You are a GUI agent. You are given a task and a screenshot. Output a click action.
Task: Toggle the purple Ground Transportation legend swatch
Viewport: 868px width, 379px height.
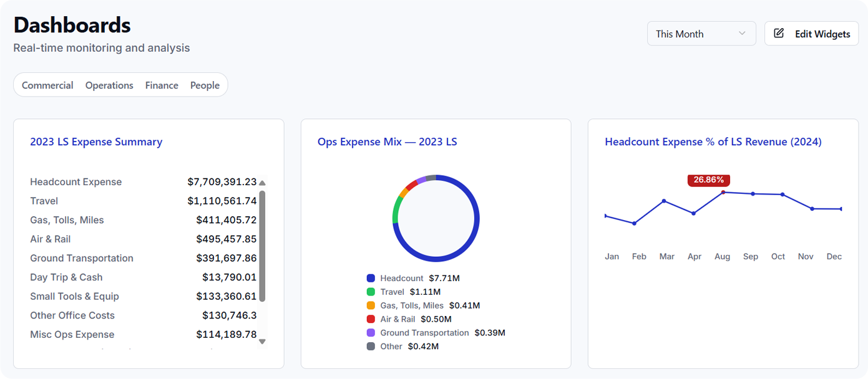point(371,333)
